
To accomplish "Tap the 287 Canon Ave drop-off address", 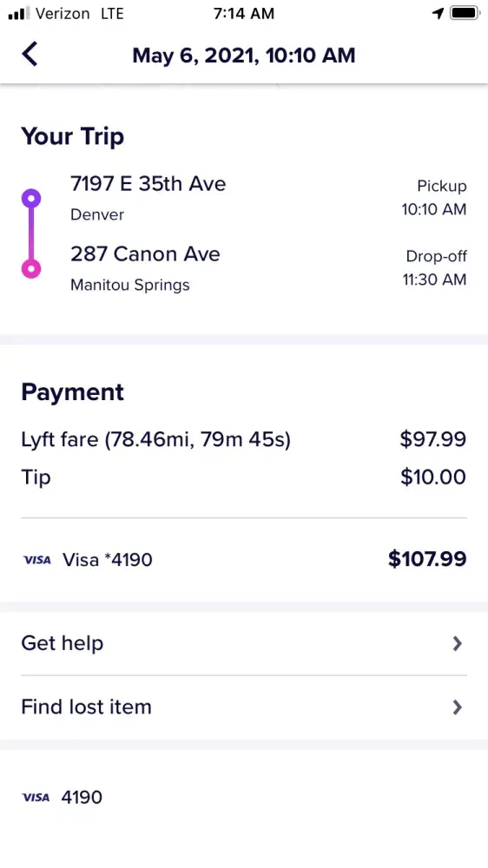I will pos(145,253).
